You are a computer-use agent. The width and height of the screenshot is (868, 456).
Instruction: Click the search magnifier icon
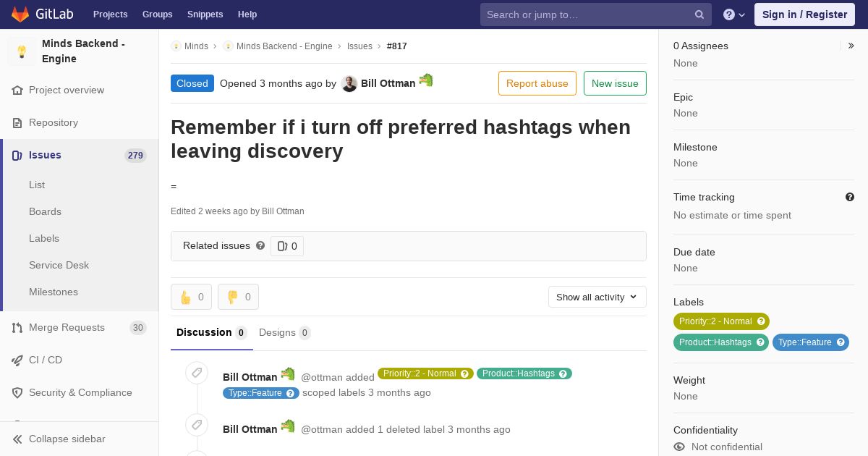[x=699, y=14]
